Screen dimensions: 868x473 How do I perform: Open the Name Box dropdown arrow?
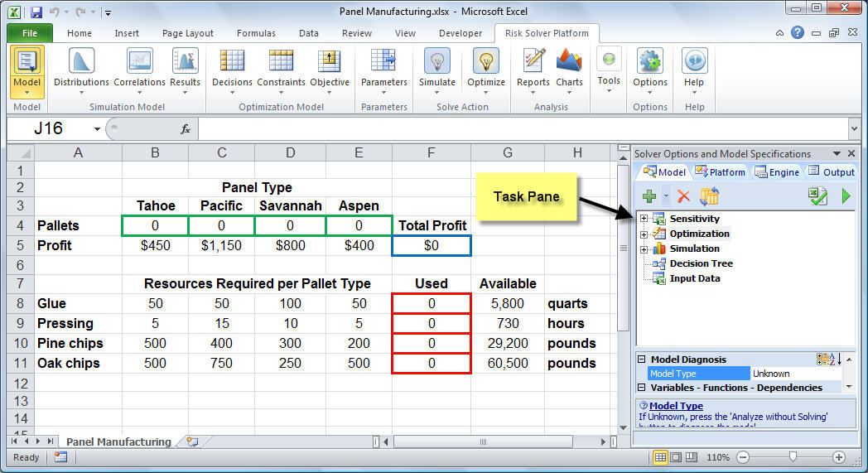point(97,129)
